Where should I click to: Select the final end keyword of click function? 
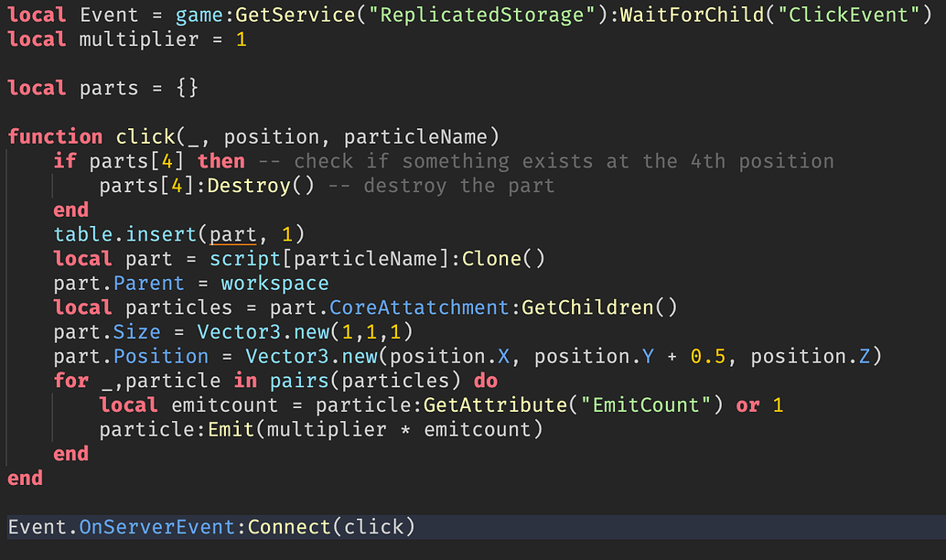tap(25, 478)
